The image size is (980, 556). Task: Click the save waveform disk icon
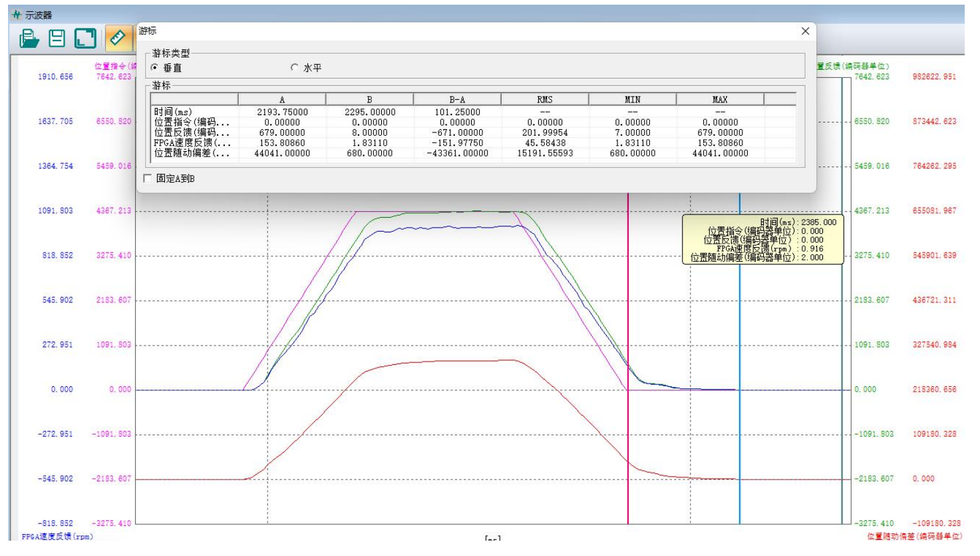tap(57, 39)
